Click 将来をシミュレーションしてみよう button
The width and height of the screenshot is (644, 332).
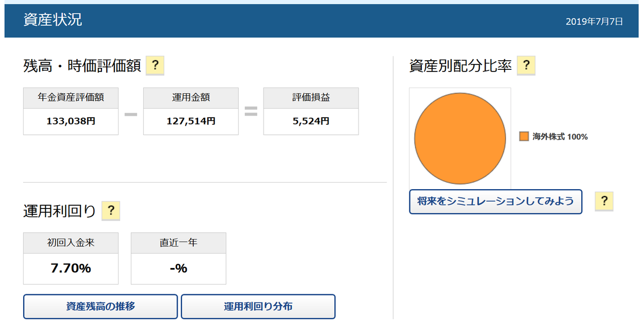click(x=496, y=201)
